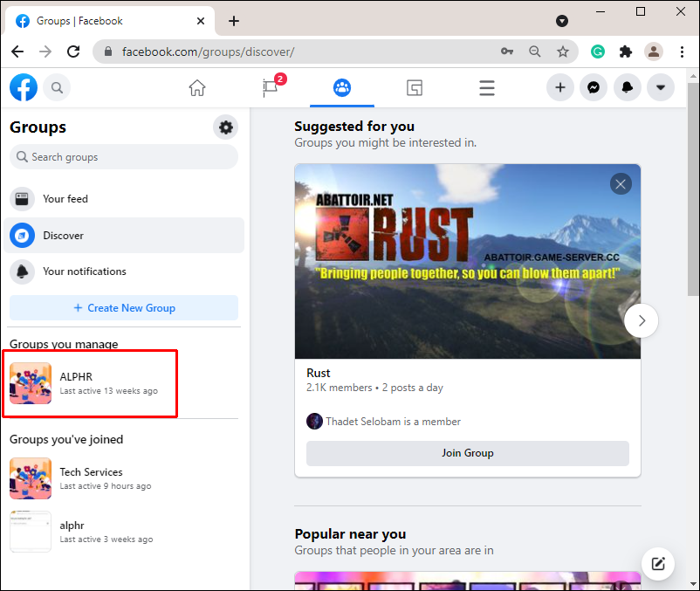700x591 pixels.
Task: Open the Rust group title
Action: click(x=318, y=373)
